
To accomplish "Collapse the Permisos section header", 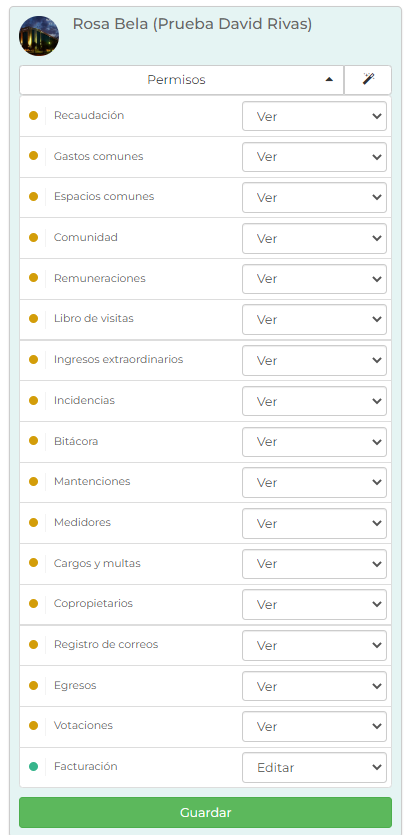I will [x=182, y=80].
